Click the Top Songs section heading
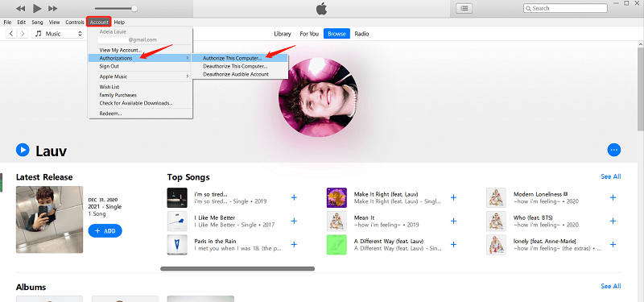The height and width of the screenshot is (302, 644). 188,177
